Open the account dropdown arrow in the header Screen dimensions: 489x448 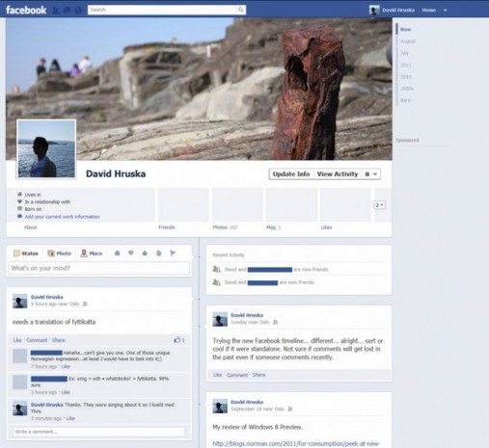point(446,11)
